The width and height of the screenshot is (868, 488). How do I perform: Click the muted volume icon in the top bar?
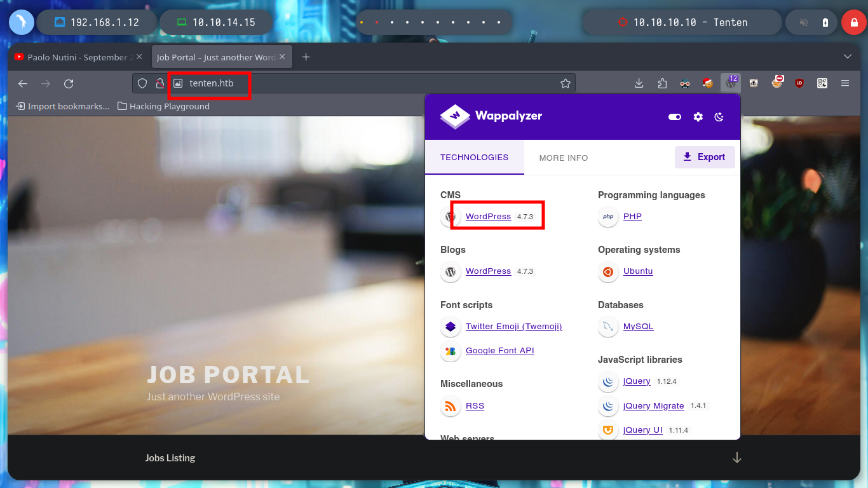pyautogui.click(x=803, y=22)
